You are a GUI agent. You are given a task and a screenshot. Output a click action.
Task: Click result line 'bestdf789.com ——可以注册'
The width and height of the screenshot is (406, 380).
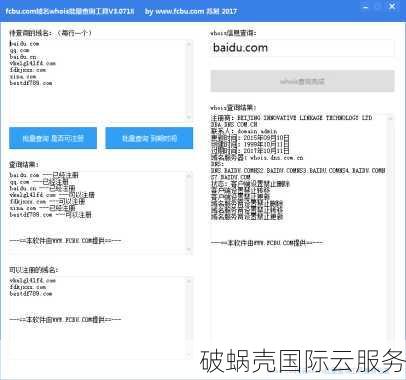[50, 215]
